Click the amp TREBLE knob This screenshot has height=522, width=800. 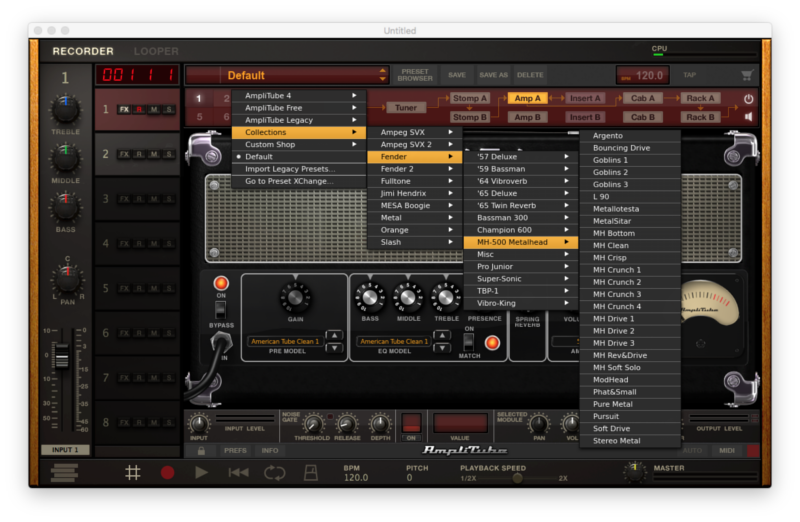click(x=446, y=297)
